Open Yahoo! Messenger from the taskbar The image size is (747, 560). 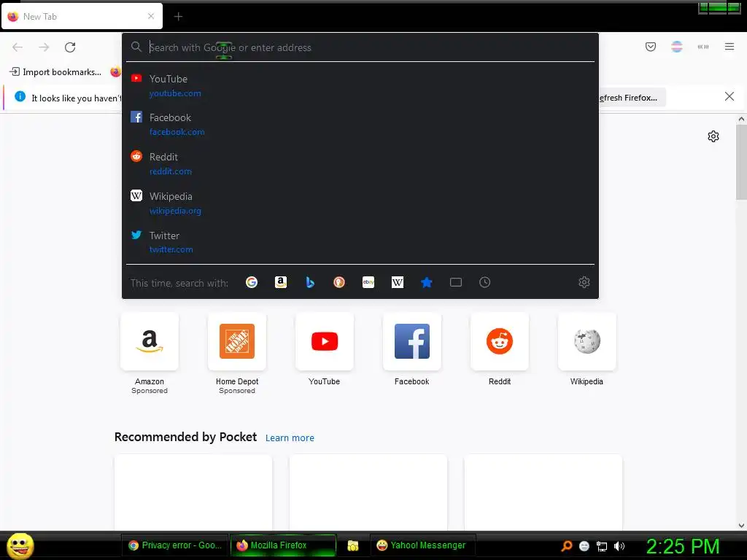[x=422, y=545]
